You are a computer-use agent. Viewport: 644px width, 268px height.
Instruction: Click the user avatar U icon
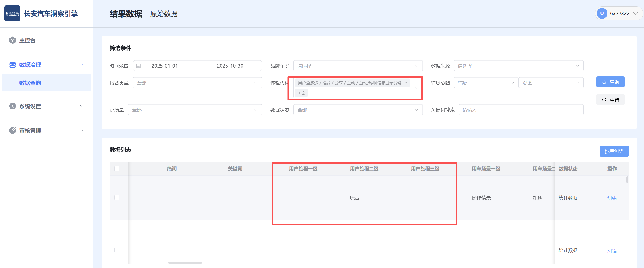point(602,14)
